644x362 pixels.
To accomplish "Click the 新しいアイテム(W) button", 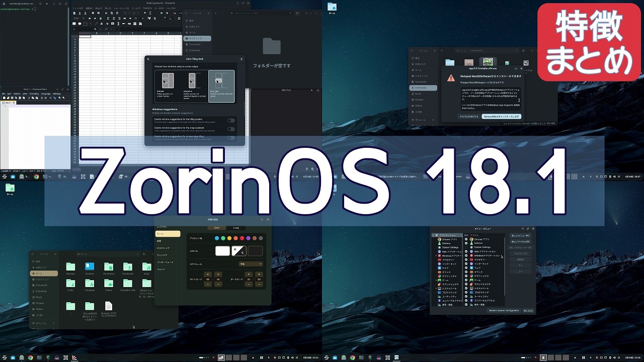I will point(520,241).
